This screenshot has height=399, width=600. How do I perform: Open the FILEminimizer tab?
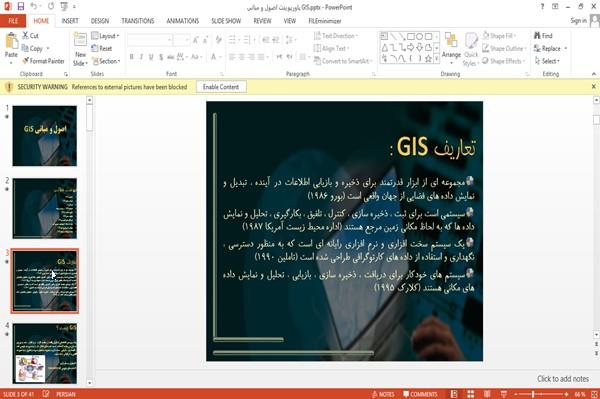[324, 21]
